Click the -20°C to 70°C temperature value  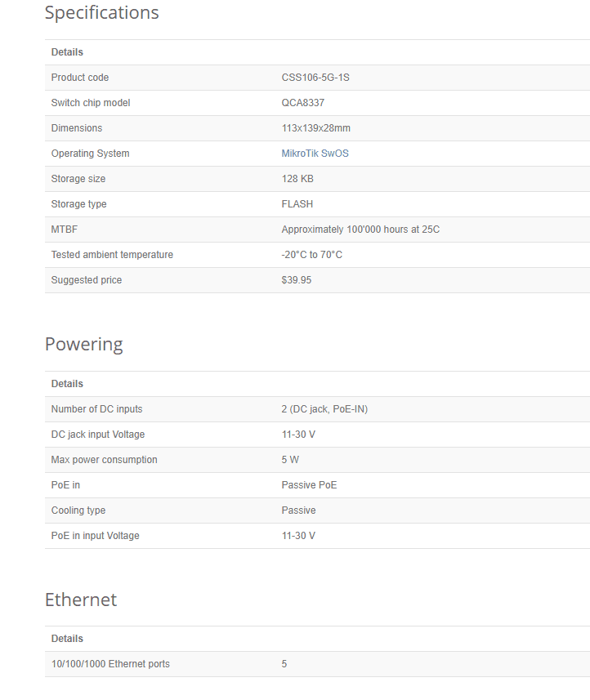tap(311, 255)
